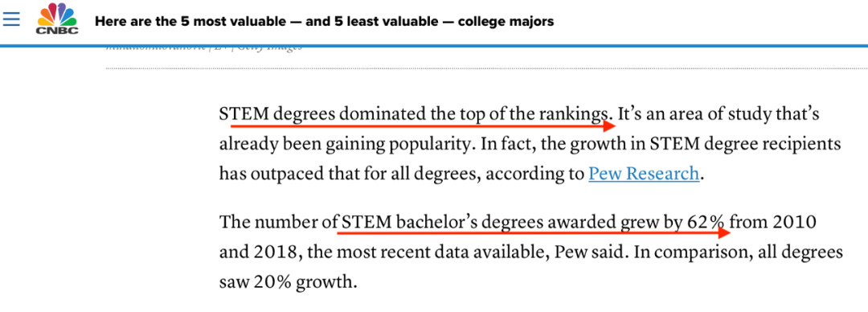Click 'has outpaced that for all degrees'
Screen dimensions: 868x312
pos(344,174)
